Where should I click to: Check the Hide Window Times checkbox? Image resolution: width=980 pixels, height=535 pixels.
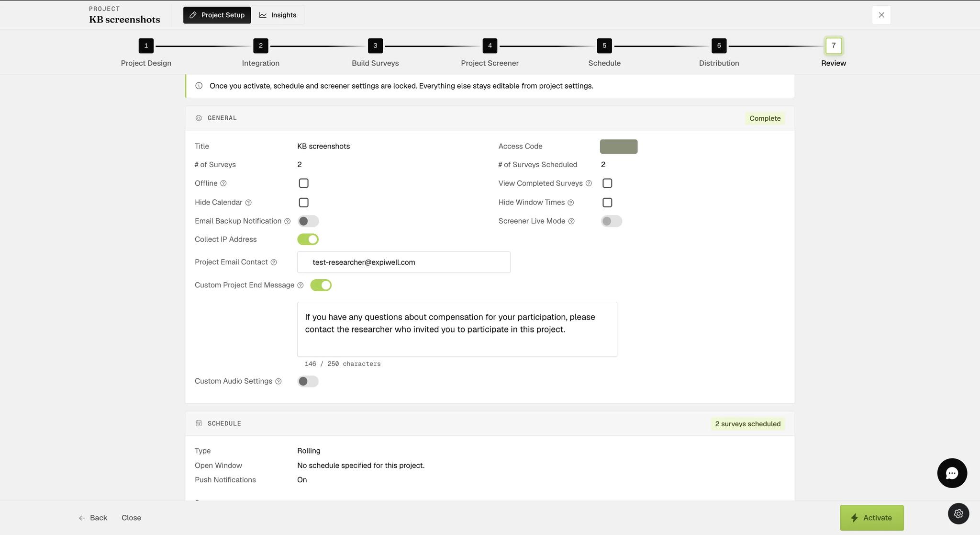click(x=607, y=203)
